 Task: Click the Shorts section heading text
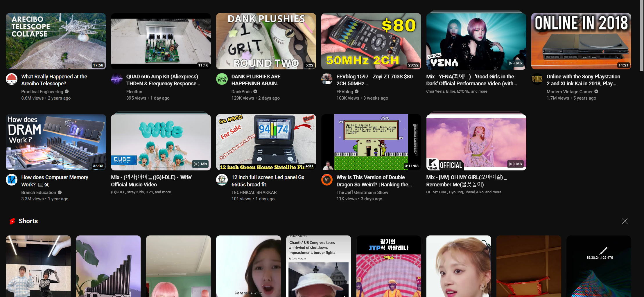click(28, 221)
